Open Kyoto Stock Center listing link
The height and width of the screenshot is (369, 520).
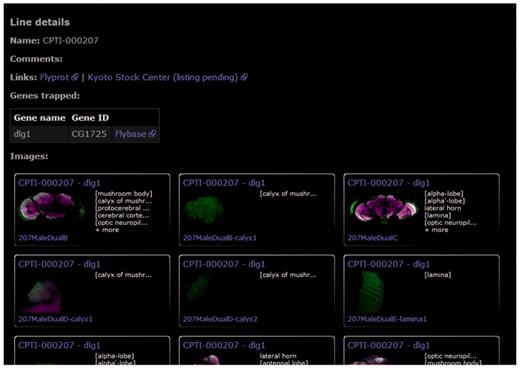pyautogui.click(x=163, y=77)
